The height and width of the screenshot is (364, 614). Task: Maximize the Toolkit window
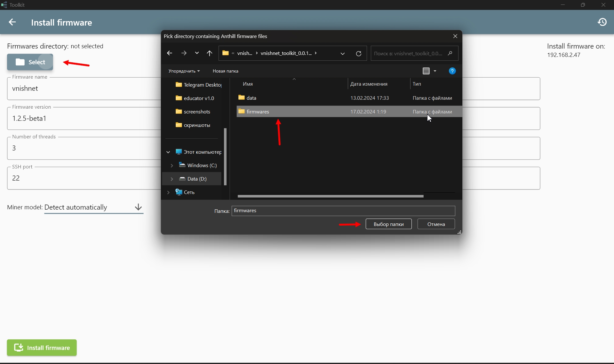[583, 5]
